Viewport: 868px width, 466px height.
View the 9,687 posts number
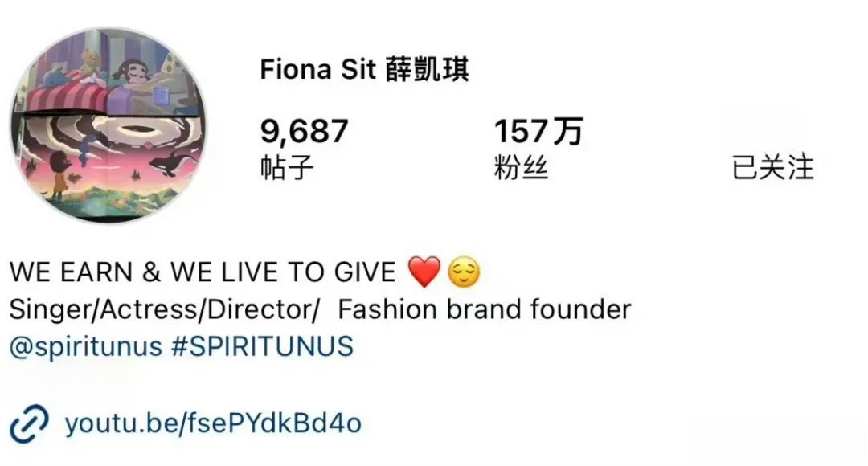point(304,132)
